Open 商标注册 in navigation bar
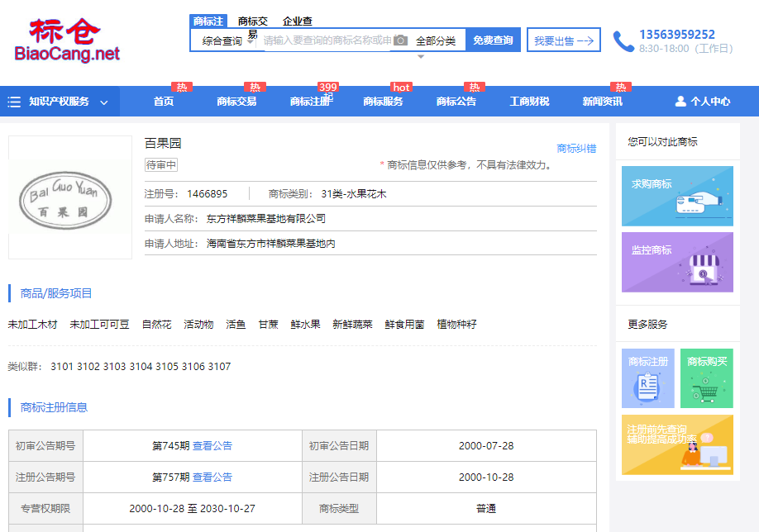The image size is (759, 532). tap(311, 102)
